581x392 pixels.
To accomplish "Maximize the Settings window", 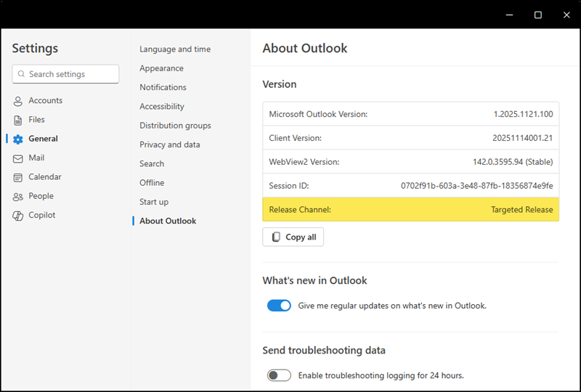I will [x=538, y=15].
